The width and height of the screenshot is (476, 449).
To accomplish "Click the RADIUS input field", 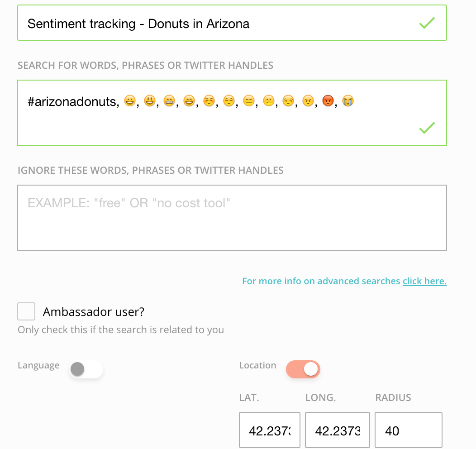I will pyautogui.click(x=408, y=430).
